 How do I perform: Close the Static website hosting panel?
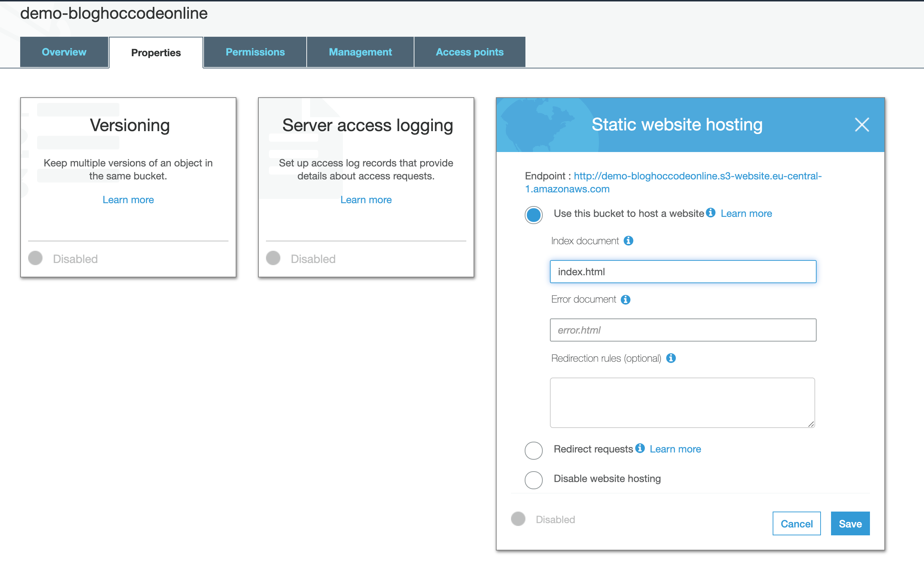[861, 125]
